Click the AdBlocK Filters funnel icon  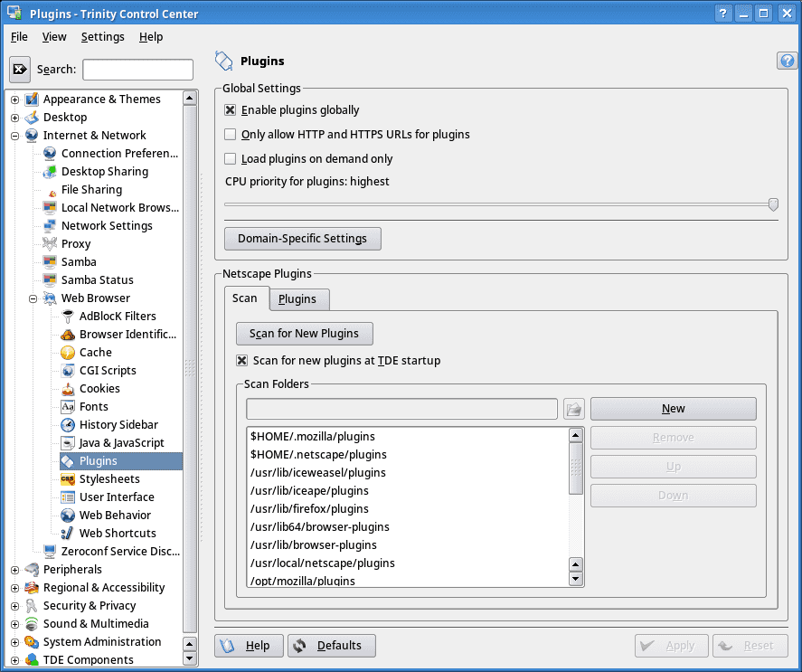click(x=68, y=317)
